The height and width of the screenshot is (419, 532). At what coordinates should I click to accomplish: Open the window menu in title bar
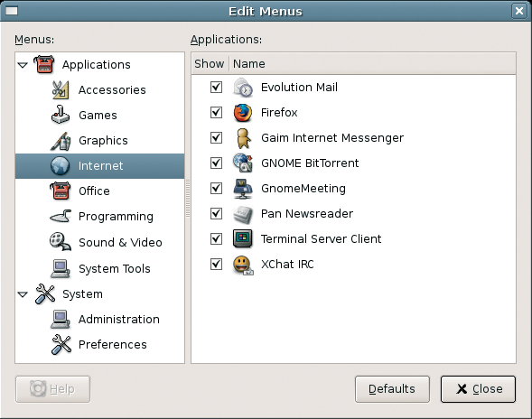[x=12, y=11]
